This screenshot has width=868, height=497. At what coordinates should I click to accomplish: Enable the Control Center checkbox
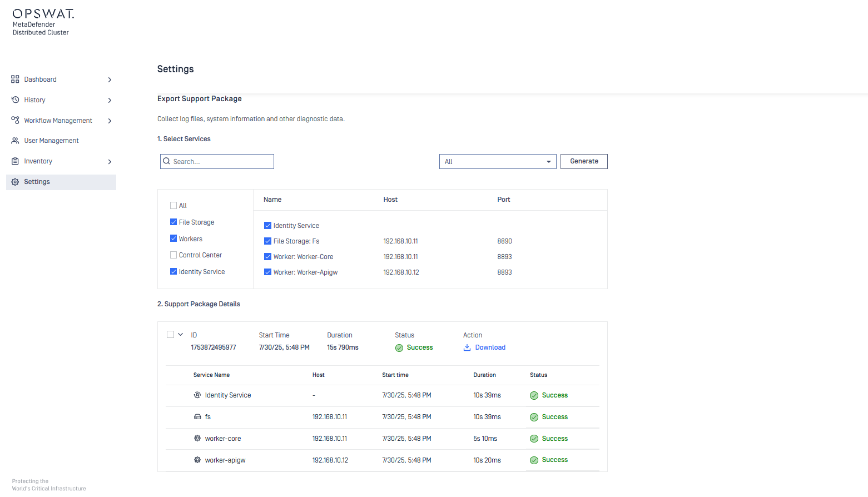click(173, 255)
